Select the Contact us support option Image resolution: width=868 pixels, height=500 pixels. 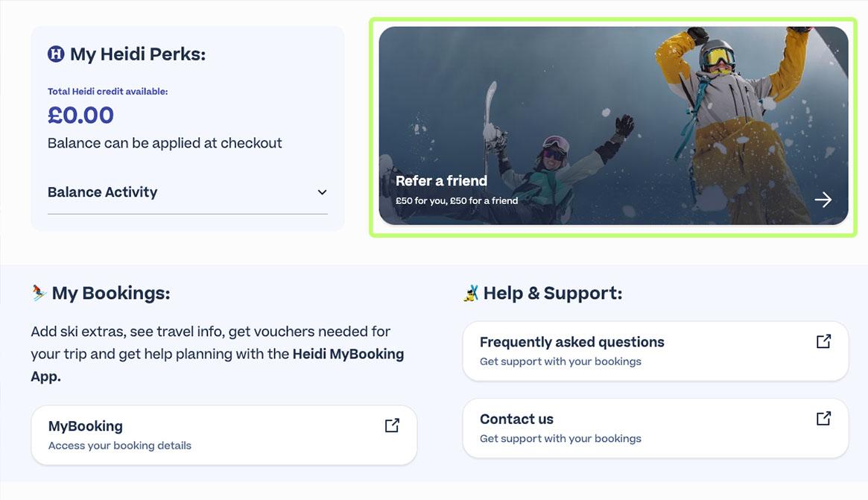(516, 419)
